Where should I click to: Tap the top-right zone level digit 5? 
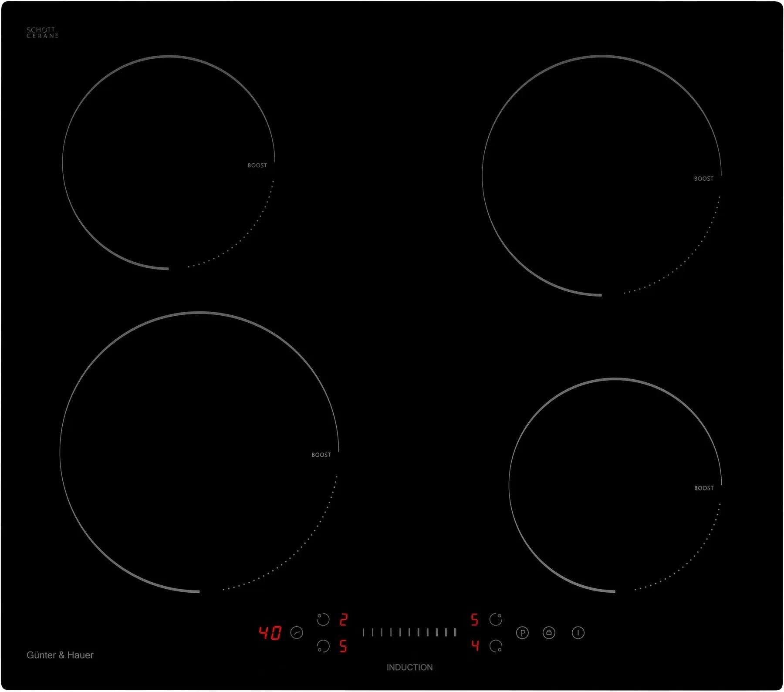tap(475, 619)
